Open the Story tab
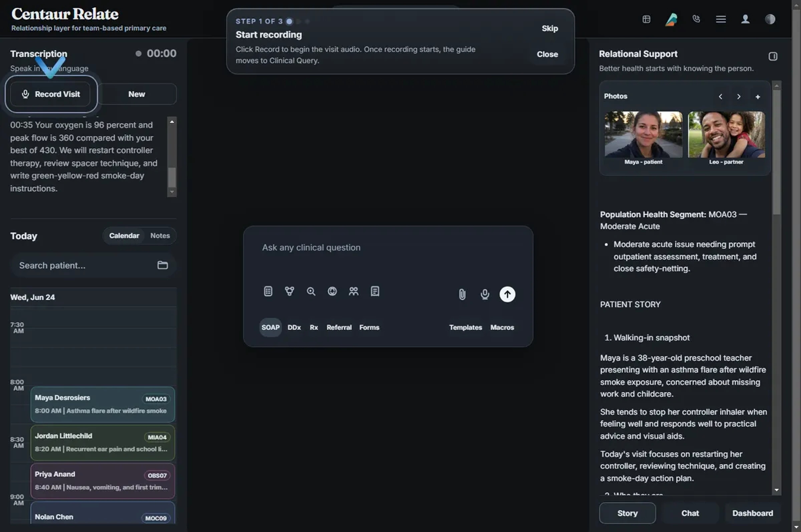 click(x=627, y=513)
